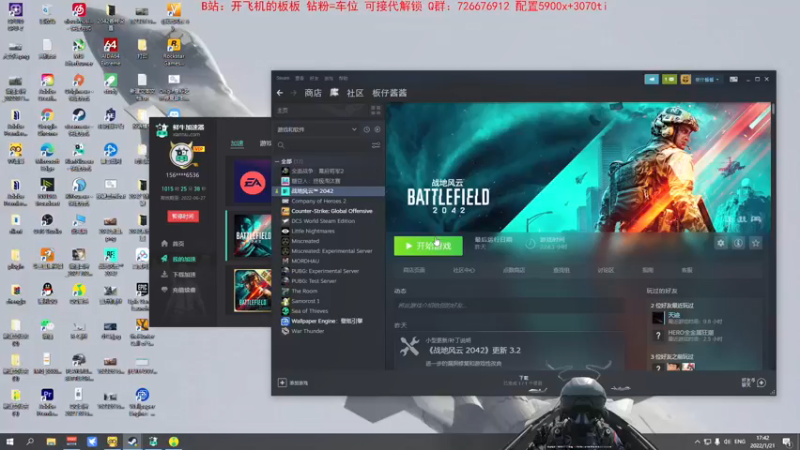Toggle the library grid view icon

[x=376, y=110]
